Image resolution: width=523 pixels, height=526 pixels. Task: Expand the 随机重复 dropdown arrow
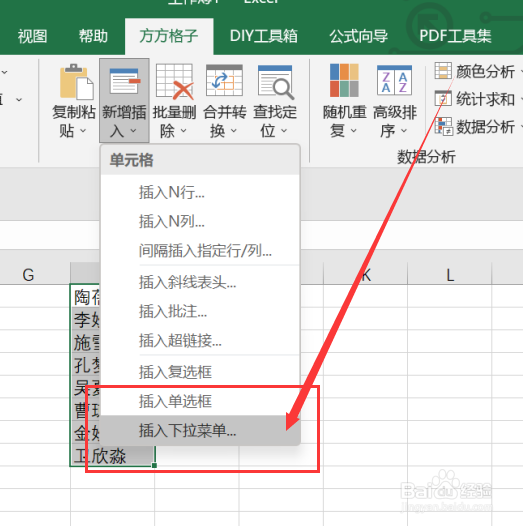[353, 130]
